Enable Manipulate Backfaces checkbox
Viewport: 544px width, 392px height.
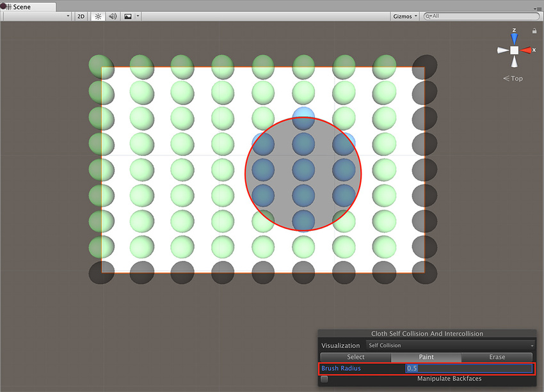point(324,379)
